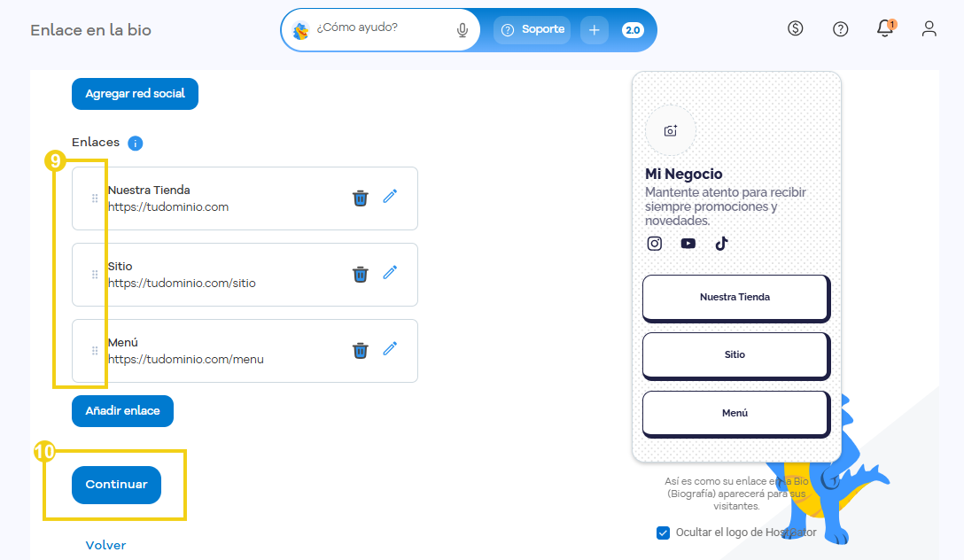Image resolution: width=964 pixels, height=560 pixels.
Task: Open the Soporte help button
Action: (533, 29)
